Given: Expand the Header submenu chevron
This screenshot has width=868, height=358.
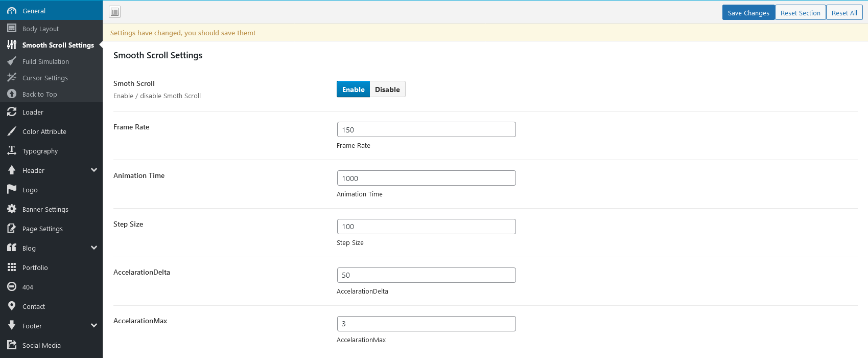Looking at the screenshot, I should tap(94, 170).
